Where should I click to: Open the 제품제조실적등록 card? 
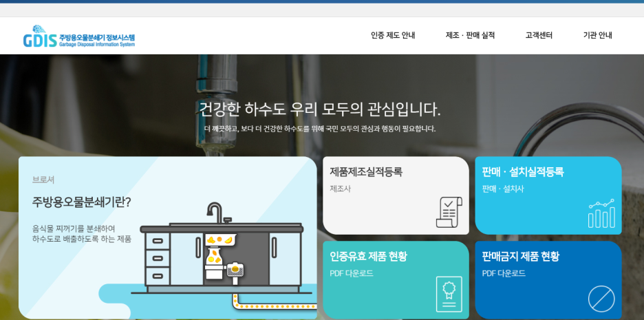tap(396, 195)
